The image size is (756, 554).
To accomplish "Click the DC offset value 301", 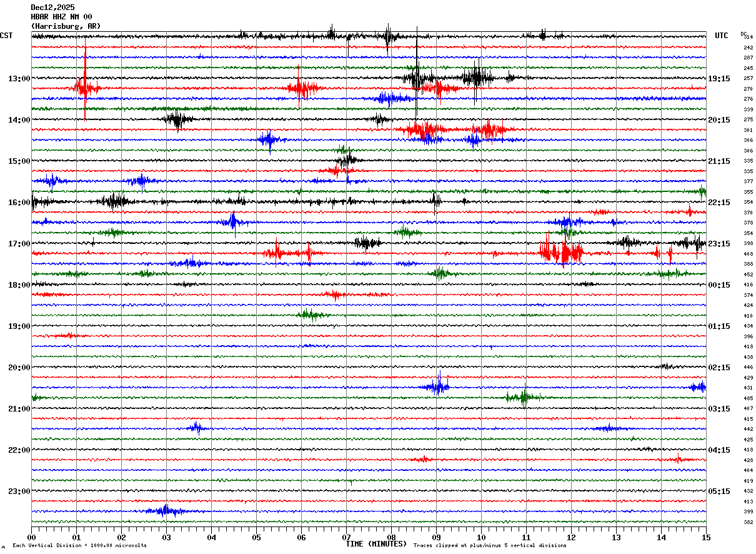I will click(748, 130).
